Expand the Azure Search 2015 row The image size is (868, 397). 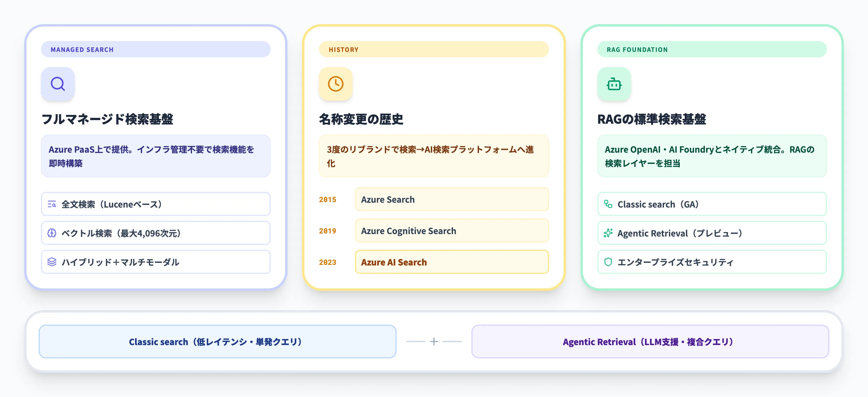tap(451, 199)
